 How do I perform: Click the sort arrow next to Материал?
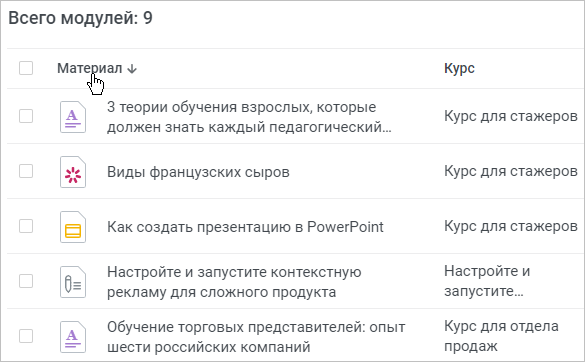pos(132,69)
